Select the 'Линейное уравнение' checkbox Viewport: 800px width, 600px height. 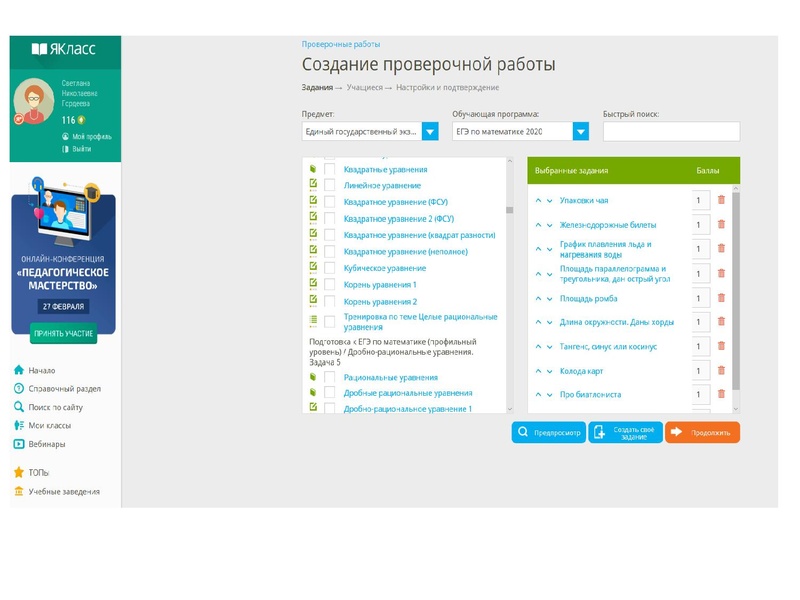pos(330,186)
